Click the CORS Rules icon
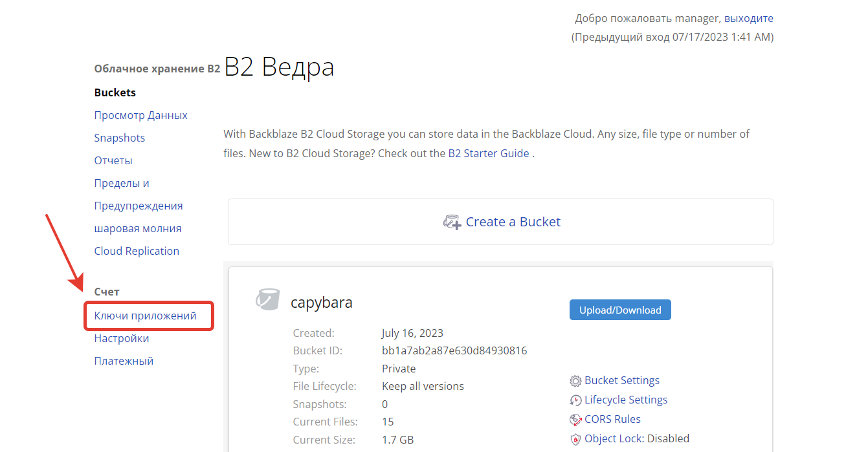This screenshot has width=868, height=452. click(x=575, y=420)
